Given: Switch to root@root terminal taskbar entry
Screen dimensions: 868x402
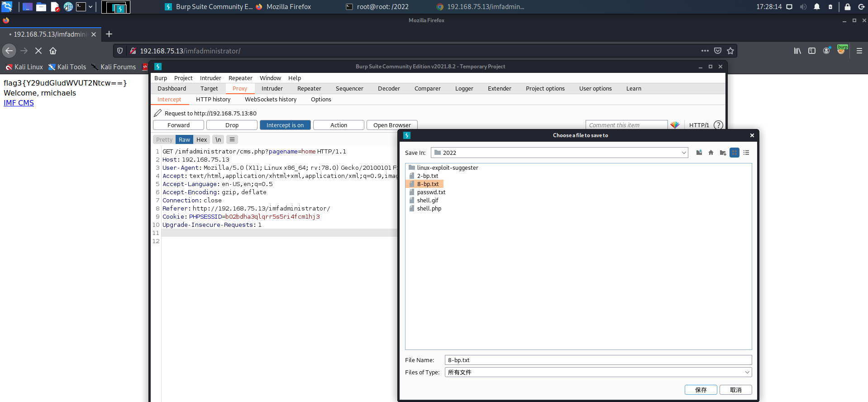Looking at the screenshot, I should click(377, 6).
